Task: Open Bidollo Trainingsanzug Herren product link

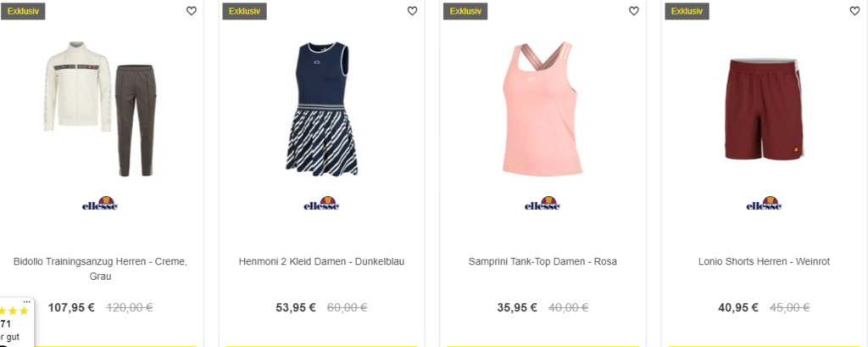Action: coord(100,269)
